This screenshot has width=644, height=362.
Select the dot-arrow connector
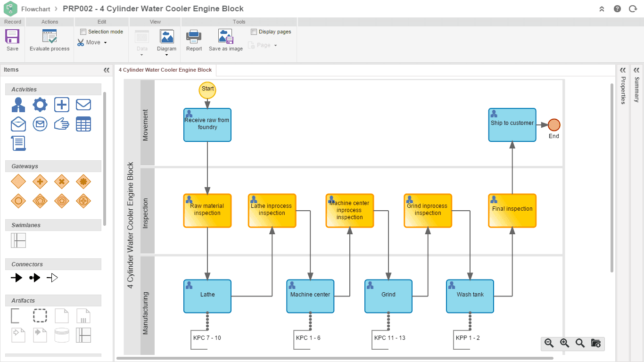(35, 278)
